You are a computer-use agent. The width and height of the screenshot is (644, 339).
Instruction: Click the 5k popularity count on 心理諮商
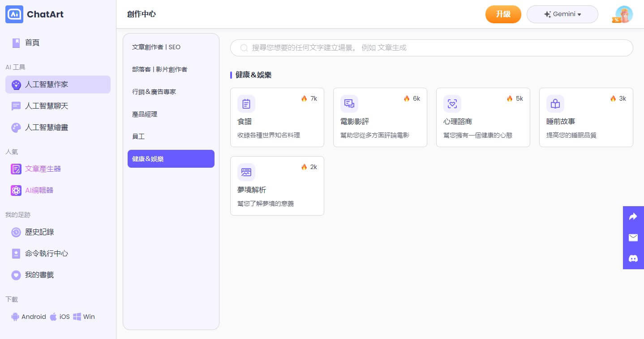tap(519, 98)
